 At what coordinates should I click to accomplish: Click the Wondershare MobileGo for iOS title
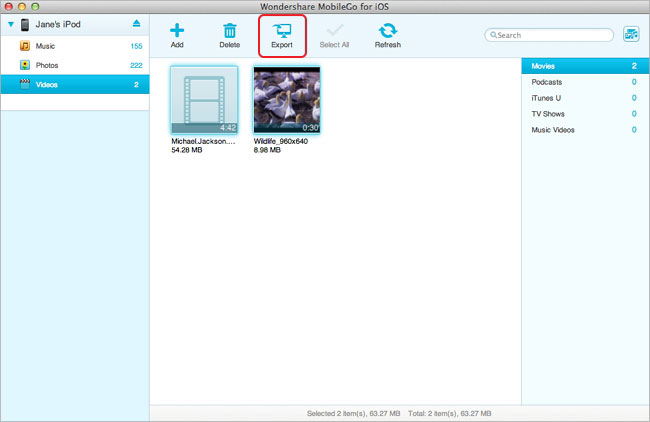pyautogui.click(x=325, y=7)
